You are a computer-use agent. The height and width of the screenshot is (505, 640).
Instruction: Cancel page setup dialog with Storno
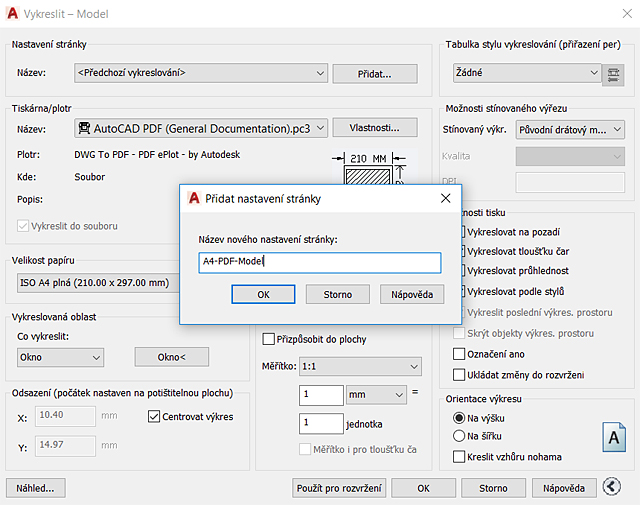click(338, 294)
